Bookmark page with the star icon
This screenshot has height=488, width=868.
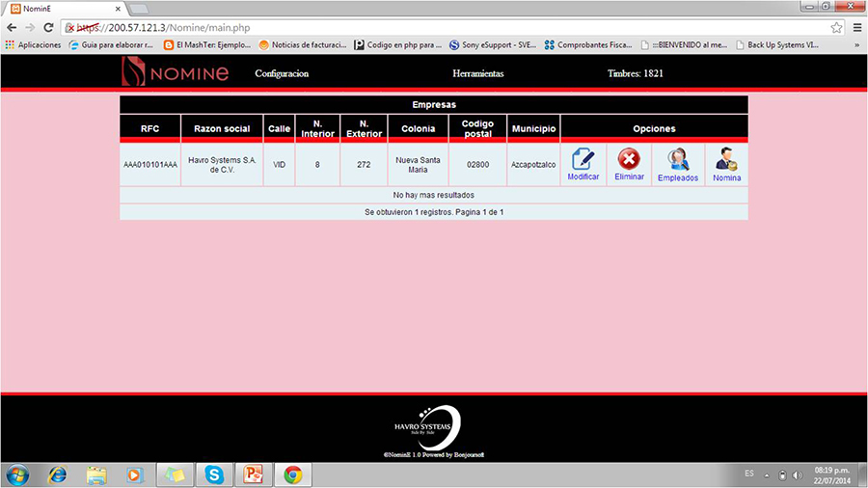pyautogui.click(x=836, y=27)
